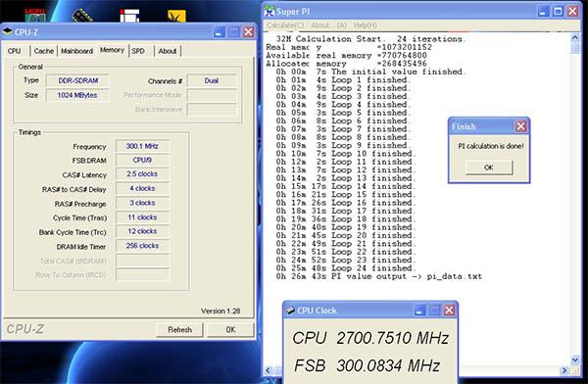Click the 'Loop 1 finished' line

coord(343,80)
